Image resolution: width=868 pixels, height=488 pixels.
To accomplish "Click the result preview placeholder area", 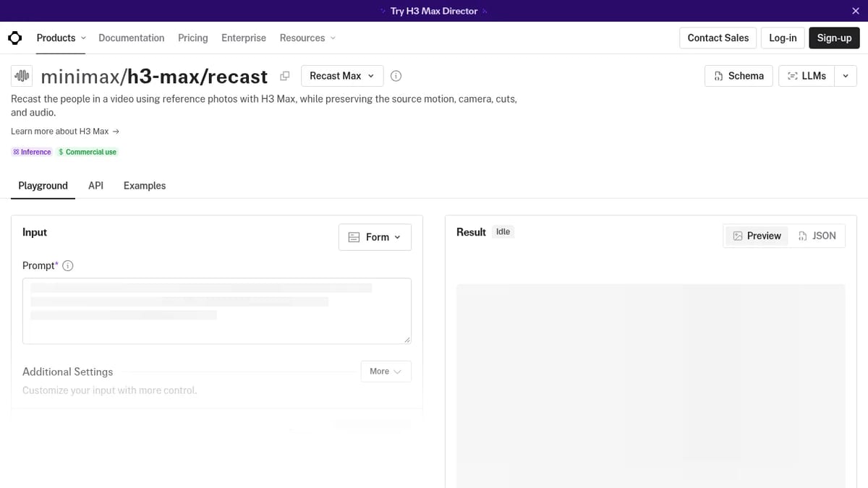I will click(x=650, y=385).
